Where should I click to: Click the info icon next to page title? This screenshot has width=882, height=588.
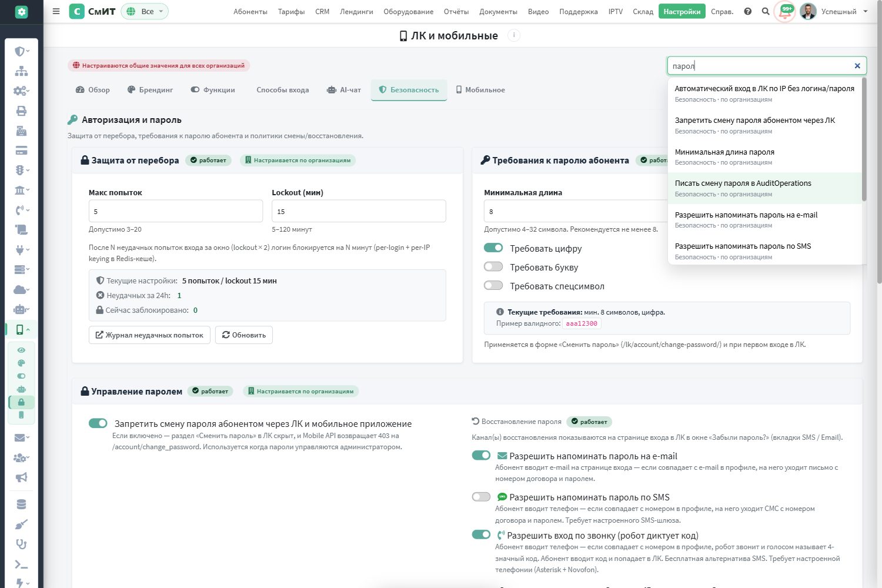click(x=514, y=35)
